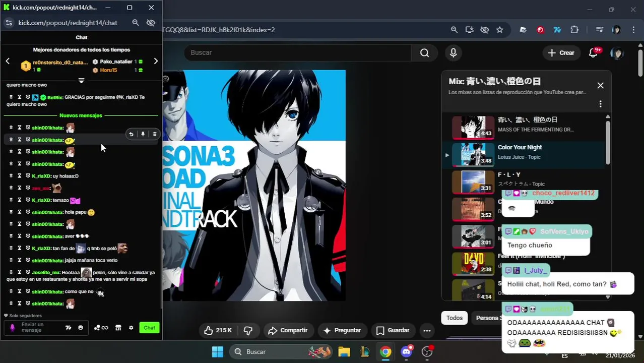Screen dimensions: 644x363
Task: Click top donor m0nstersito_d0_nata name
Action: (60, 63)
